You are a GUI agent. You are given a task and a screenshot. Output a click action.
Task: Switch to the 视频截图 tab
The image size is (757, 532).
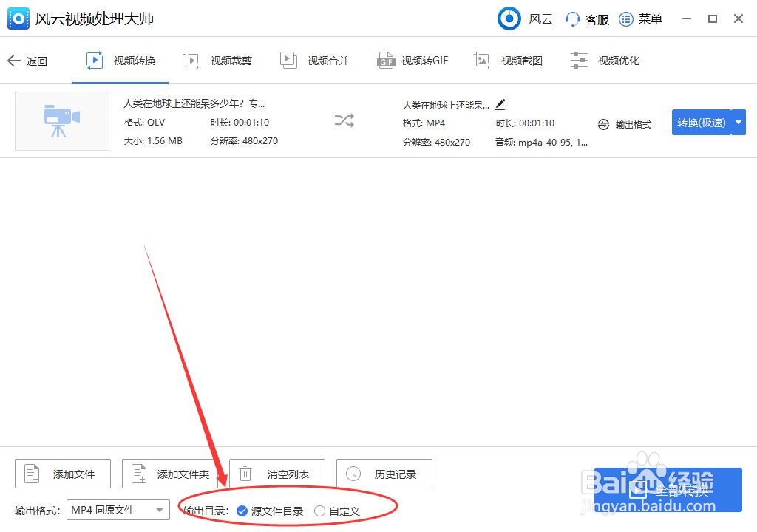click(508, 61)
